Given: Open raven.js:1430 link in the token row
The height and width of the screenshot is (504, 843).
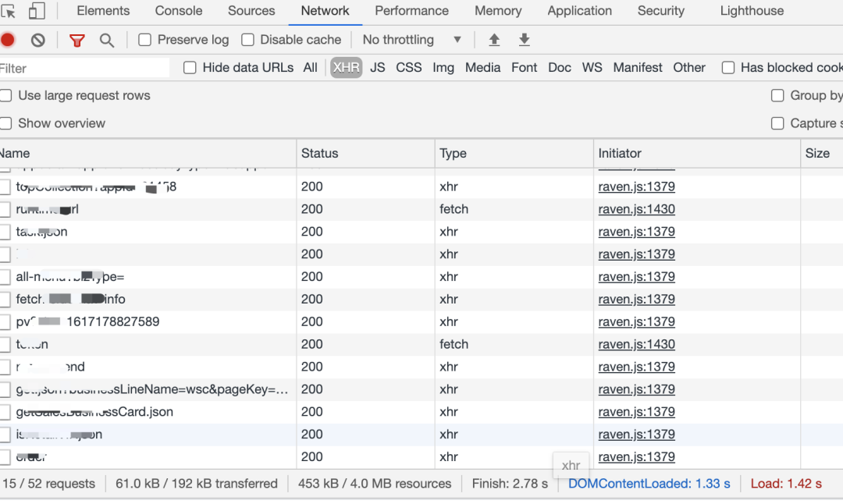Looking at the screenshot, I should [637, 344].
